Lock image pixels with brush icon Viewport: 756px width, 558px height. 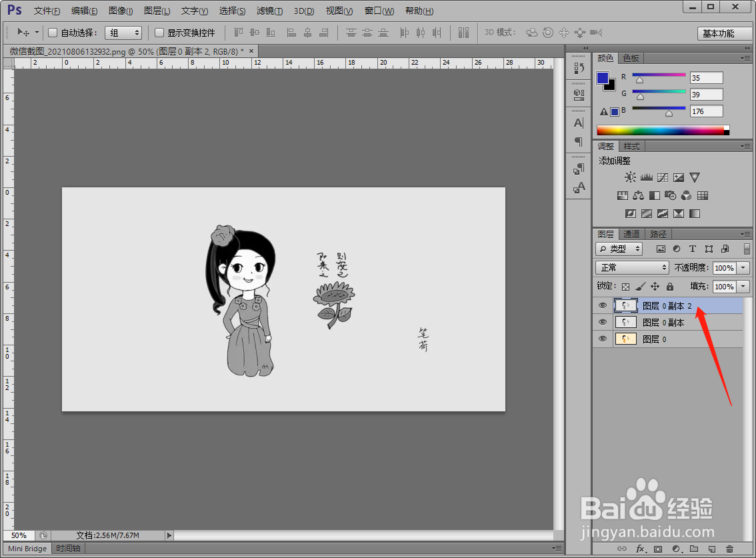click(640, 287)
